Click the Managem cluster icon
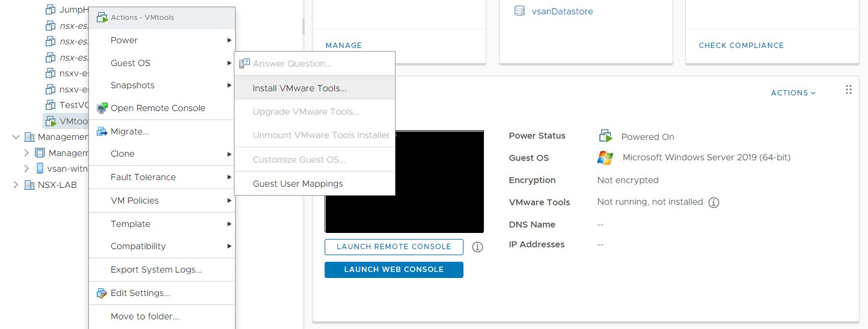Image resolution: width=868 pixels, height=329 pixels. 40,153
